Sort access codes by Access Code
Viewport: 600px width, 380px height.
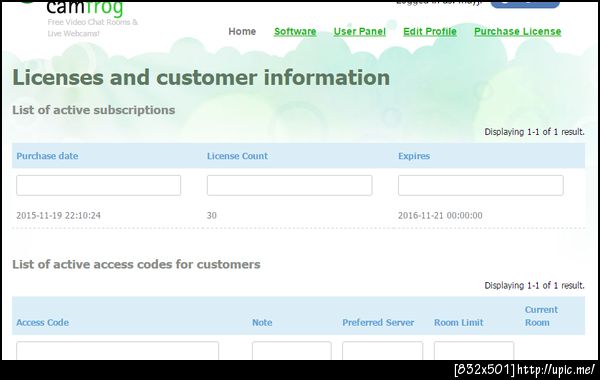pyautogui.click(x=42, y=323)
